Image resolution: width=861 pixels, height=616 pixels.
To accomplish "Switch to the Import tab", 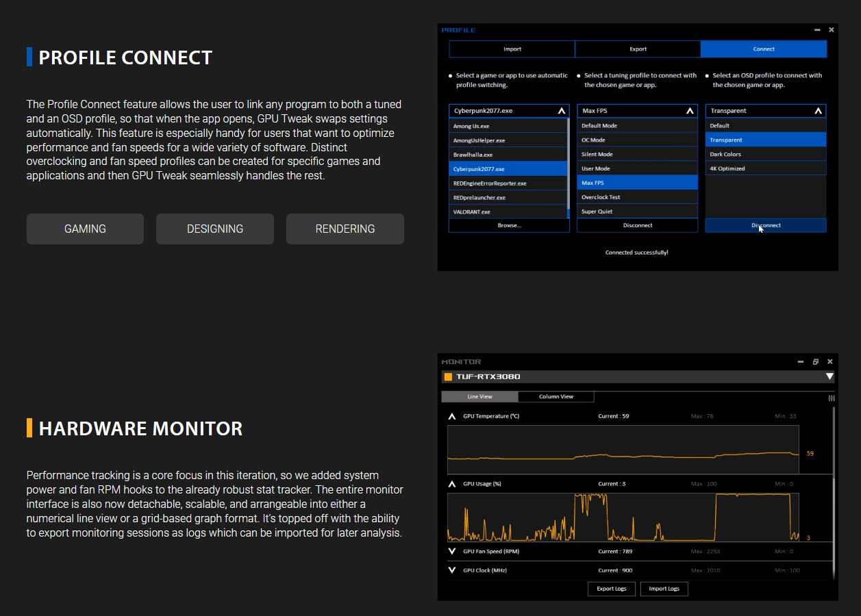I will (512, 49).
